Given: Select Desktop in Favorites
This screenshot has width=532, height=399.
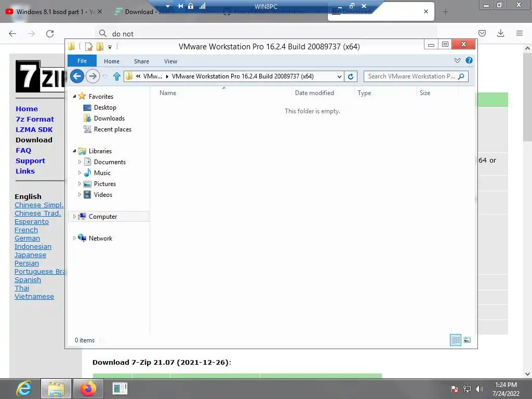Looking at the screenshot, I should coord(105,108).
